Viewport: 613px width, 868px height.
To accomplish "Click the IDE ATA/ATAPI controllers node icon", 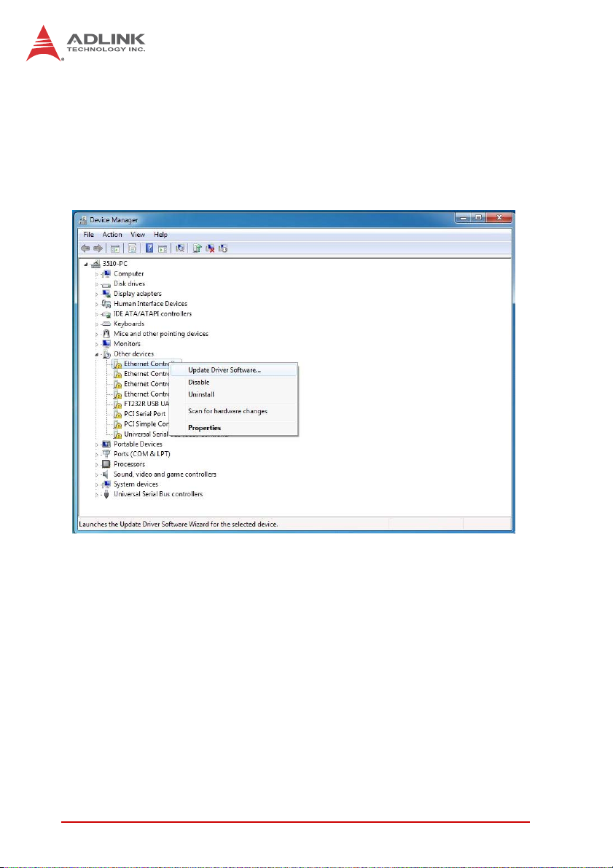I will tap(107, 314).
